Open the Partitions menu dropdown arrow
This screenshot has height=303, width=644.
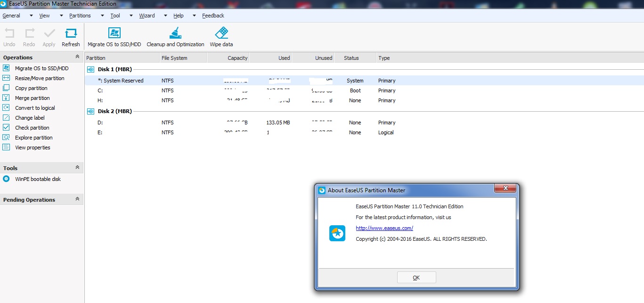click(102, 16)
